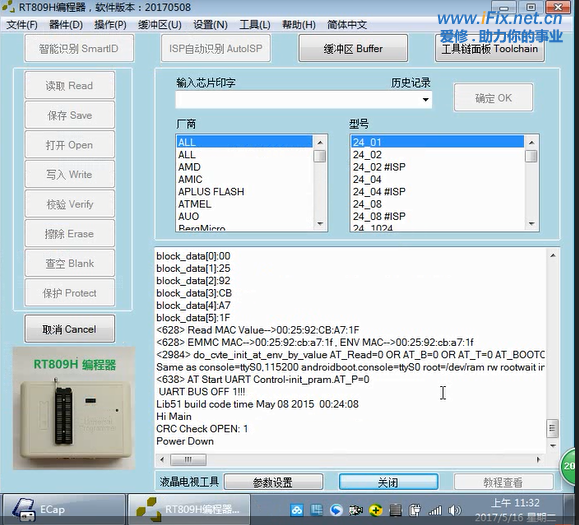
Task: Click the blue arrow bubble tray icon
Action: (336, 510)
